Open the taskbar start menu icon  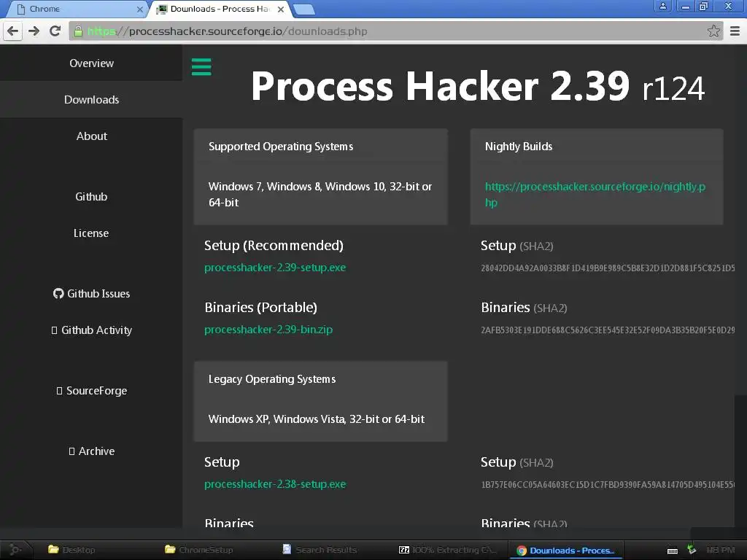[15, 550]
